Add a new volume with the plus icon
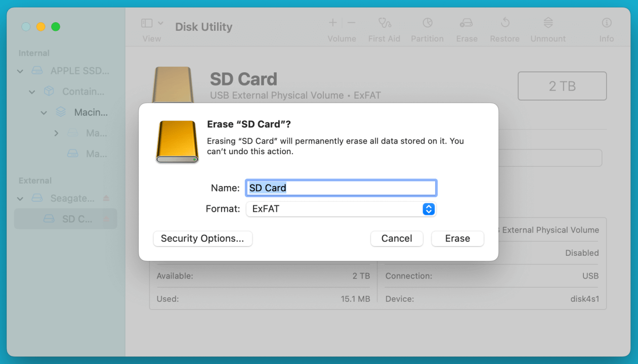 coord(332,22)
